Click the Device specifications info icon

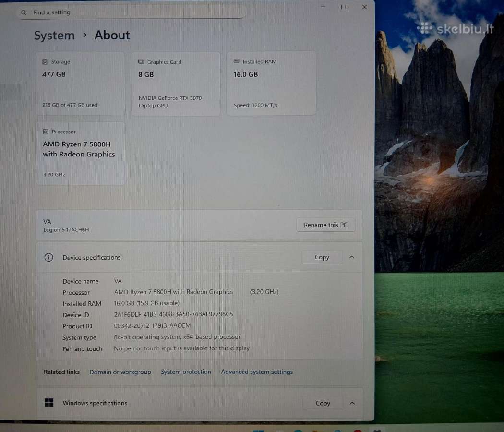pyautogui.click(x=48, y=257)
